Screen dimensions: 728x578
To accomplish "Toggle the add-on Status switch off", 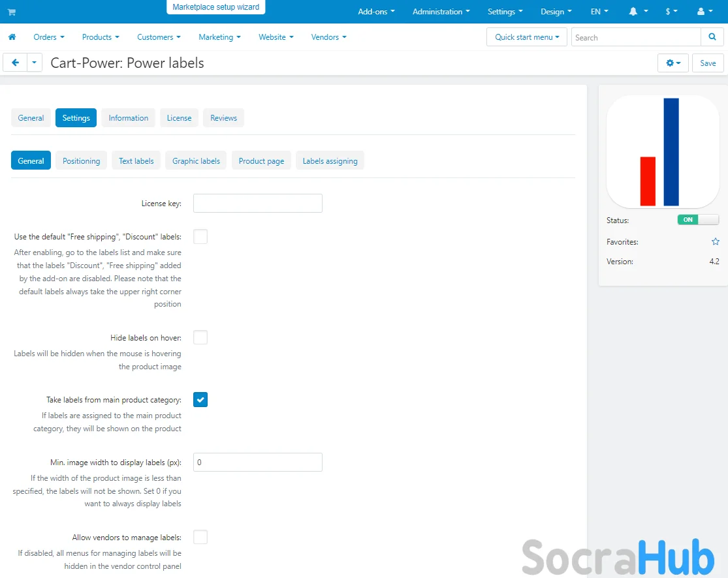I will [x=697, y=220].
